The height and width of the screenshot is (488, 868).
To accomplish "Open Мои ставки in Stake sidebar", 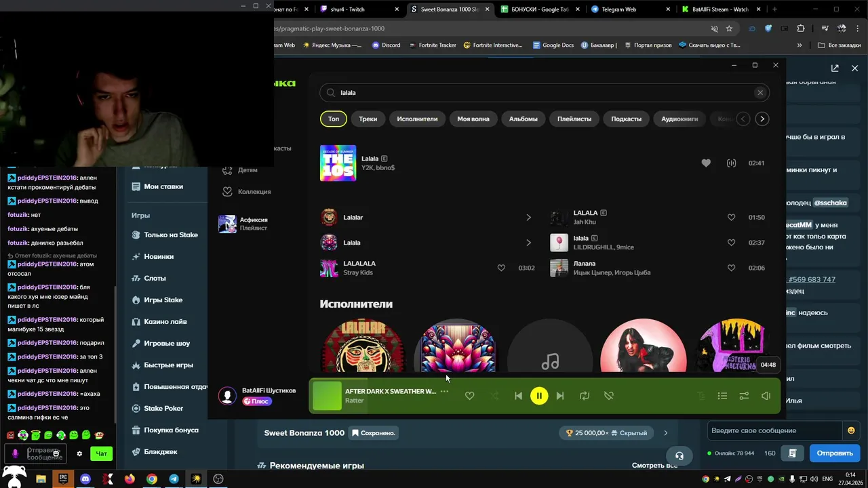I will 157,186.
